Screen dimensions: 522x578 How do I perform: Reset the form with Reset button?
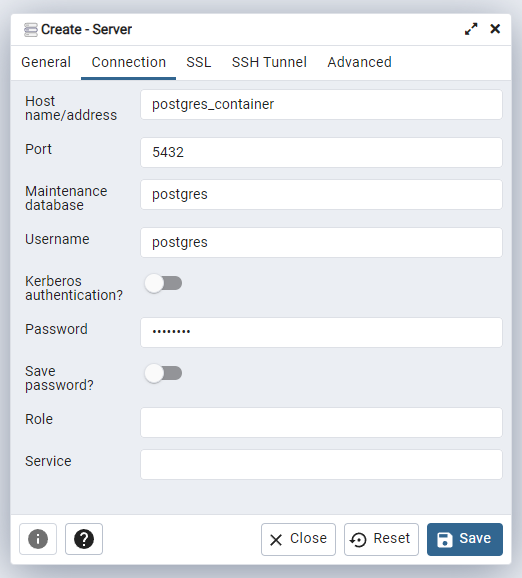pyautogui.click(x=381, y=539)
